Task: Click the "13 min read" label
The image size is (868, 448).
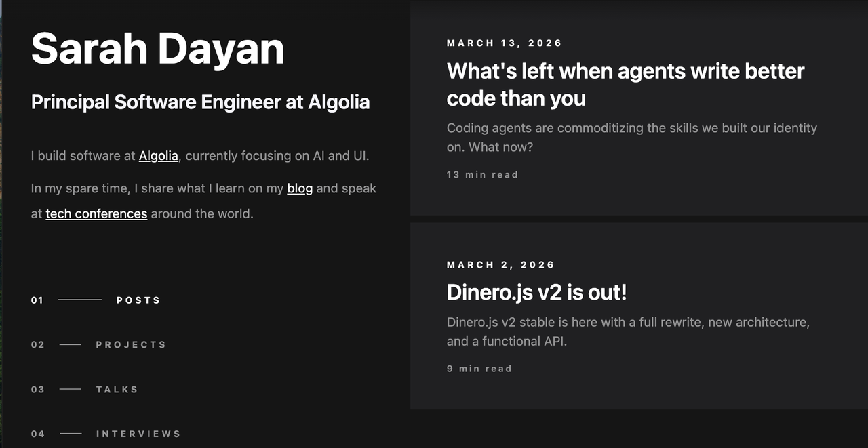Action: coord(482,175)
